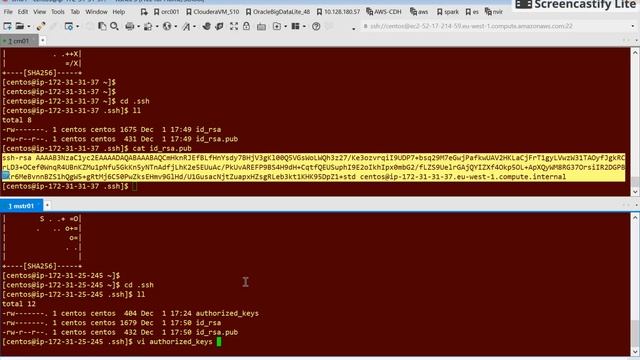Open the Window menu
Viewport: 640px width, 360px height.
(96, 12)
